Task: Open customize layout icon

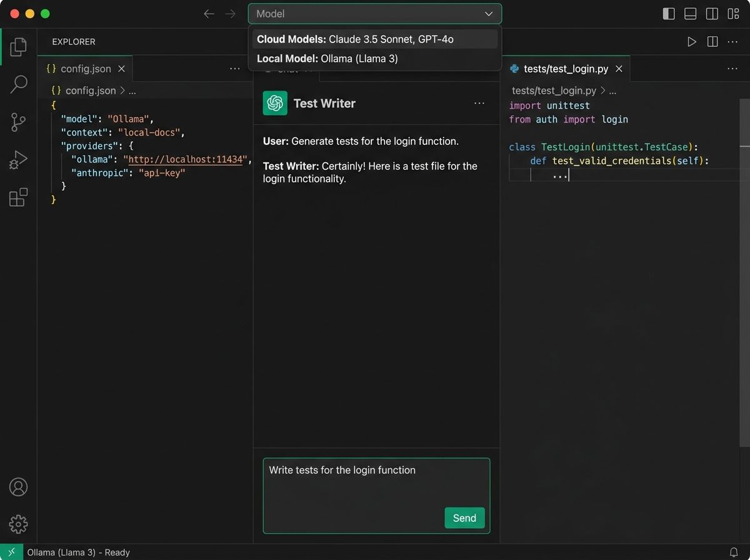Action: 732,14
